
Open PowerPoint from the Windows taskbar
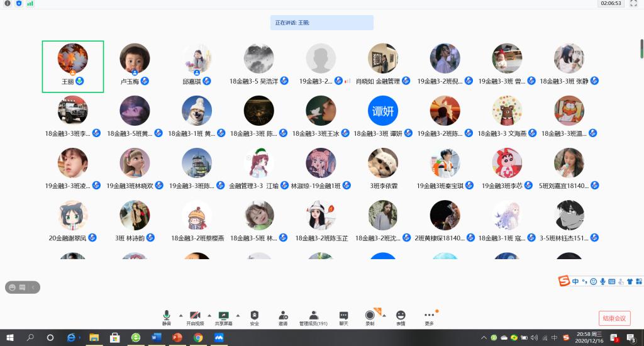[177, 338]
